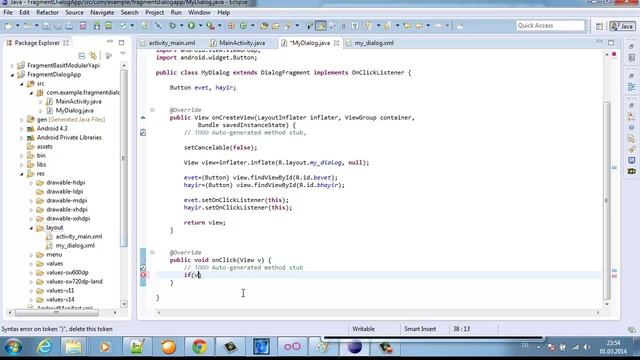Toggle Mark Occurrences toolbar button
The width and height of the screenshot is (640, 360).
tap(321, 26)
